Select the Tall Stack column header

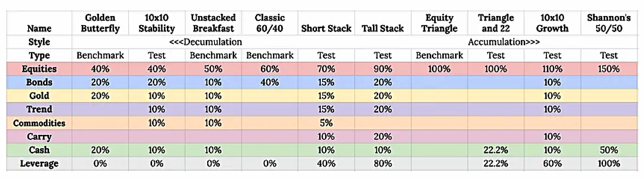click(x=382, y=28)
